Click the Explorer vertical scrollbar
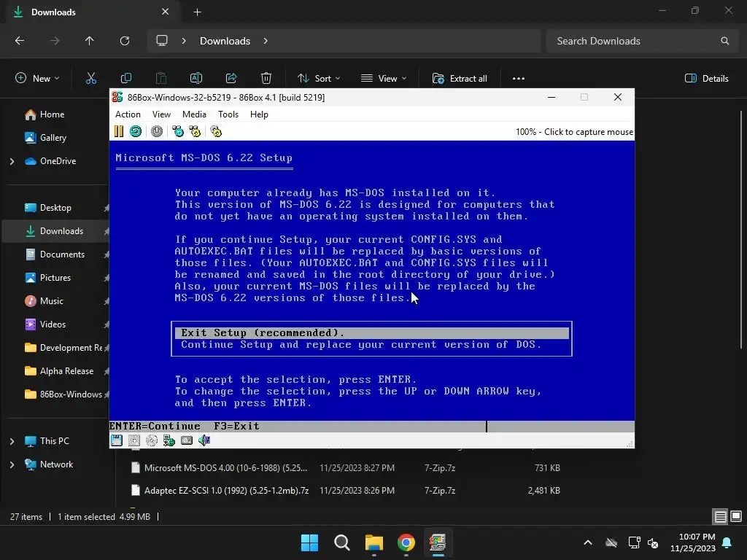 [741, 228]
